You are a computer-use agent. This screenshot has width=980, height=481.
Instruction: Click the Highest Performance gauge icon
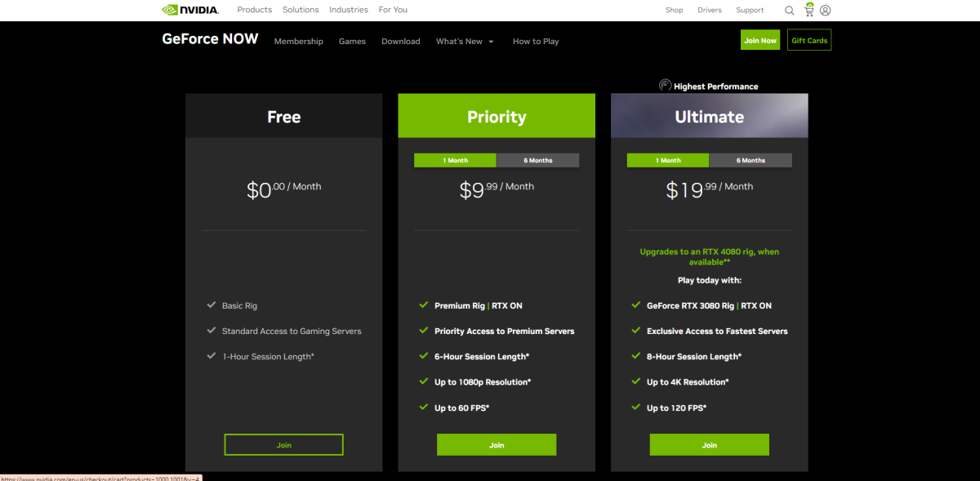pyautogui.click(x=665, y=86)
